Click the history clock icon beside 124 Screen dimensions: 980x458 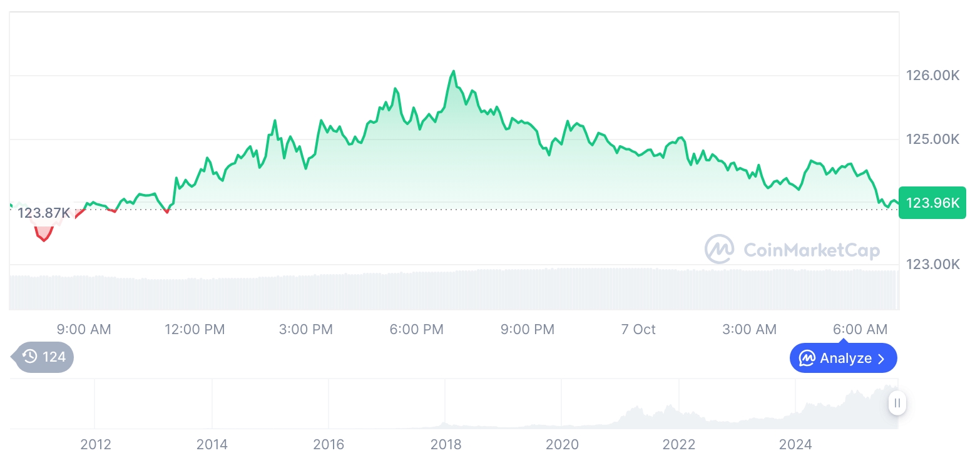click(x=29, y=357)
